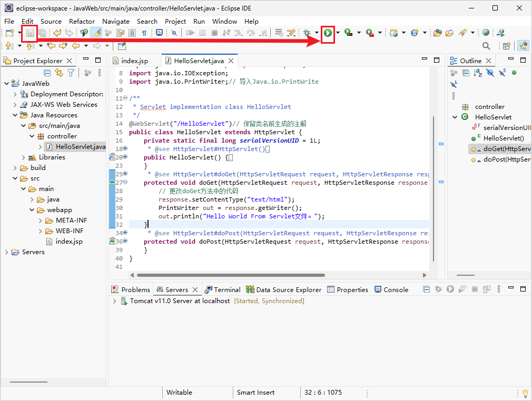Toggle Hide Fields in Outline toolbar
This screenshot has width=532, height=401.
[x=490, y=73]
